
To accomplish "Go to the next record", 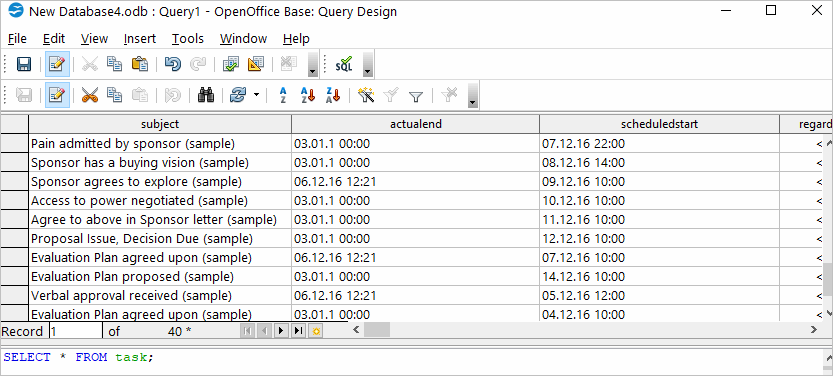I will coord(281,331).
